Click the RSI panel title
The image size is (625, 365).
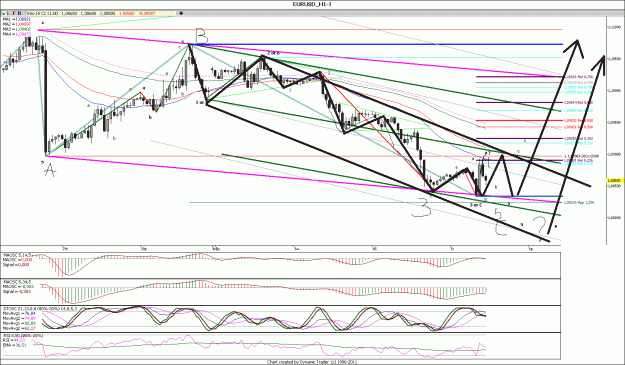click(23, 336)
